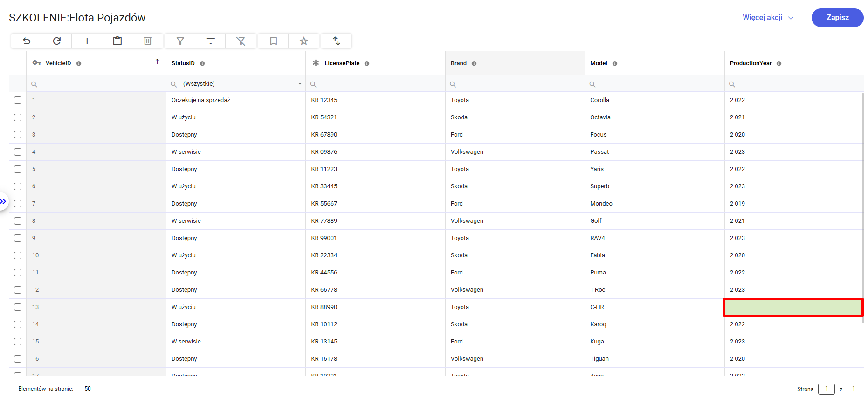Expand the left side panel
868x398 pixels.
click(3, 201)
